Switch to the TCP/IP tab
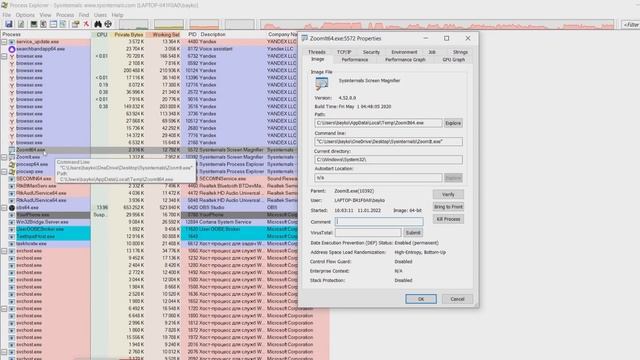This screenshot has height=360, width=640. [x=344, y=52]
